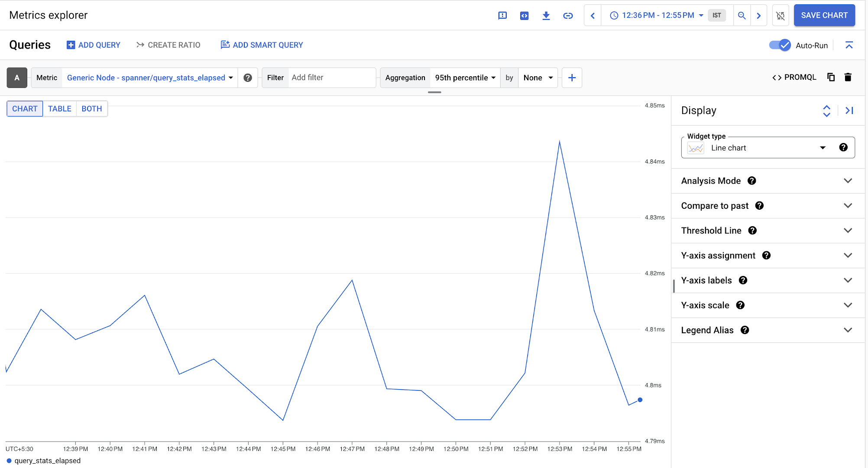Select the TABLE tab
868x468 pixels.
click(59, 108)
